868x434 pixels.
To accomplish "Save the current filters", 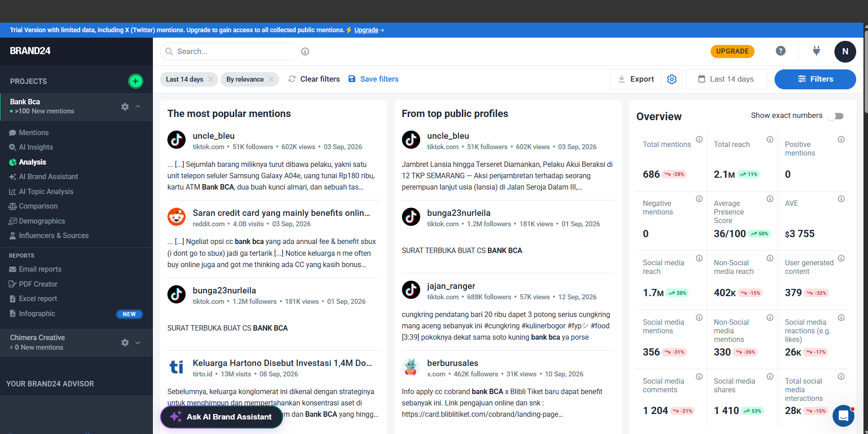I will tap(373, 79).
